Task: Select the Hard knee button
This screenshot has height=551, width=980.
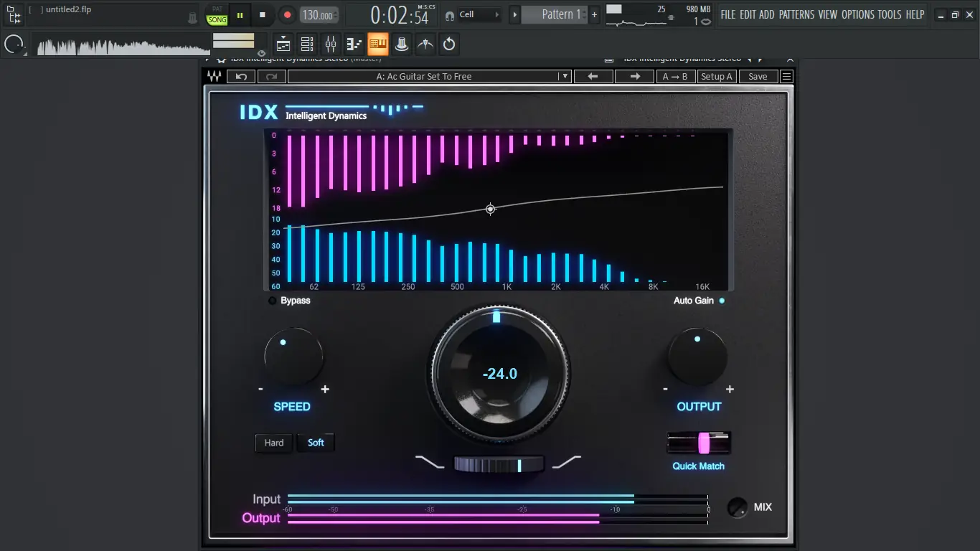Action: click(x=274, y=443)
